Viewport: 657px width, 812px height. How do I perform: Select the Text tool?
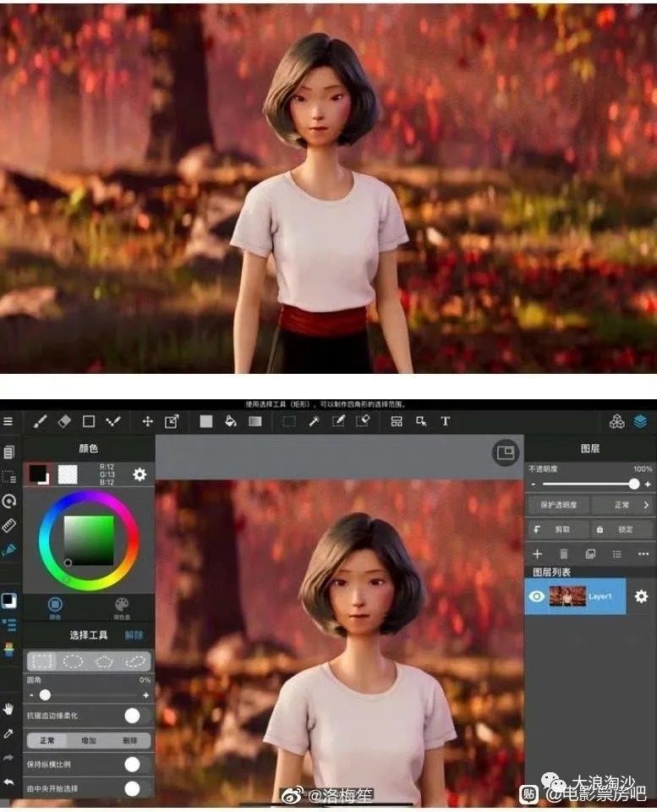coord(446,421)
